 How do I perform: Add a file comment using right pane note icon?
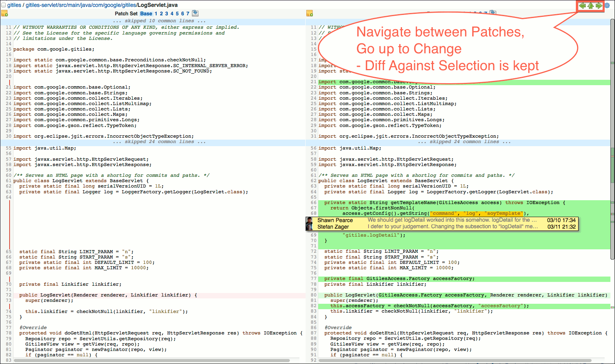click(x=310, y=13)
